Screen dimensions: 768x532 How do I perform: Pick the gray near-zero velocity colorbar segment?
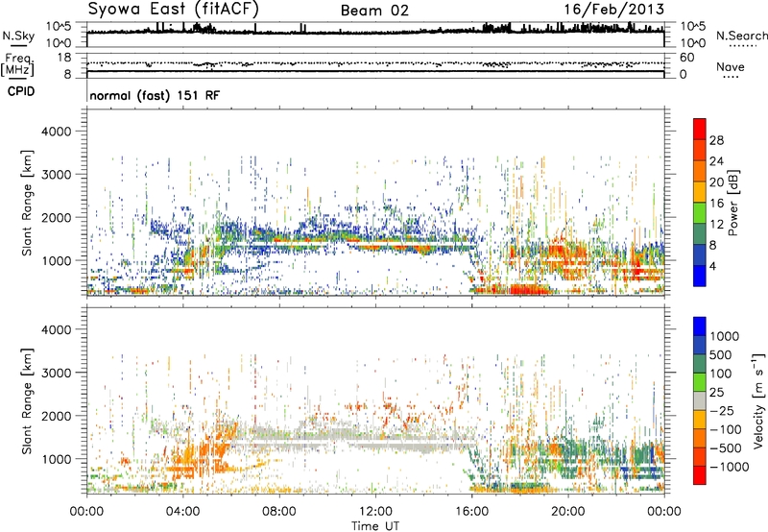coord(700,401)
